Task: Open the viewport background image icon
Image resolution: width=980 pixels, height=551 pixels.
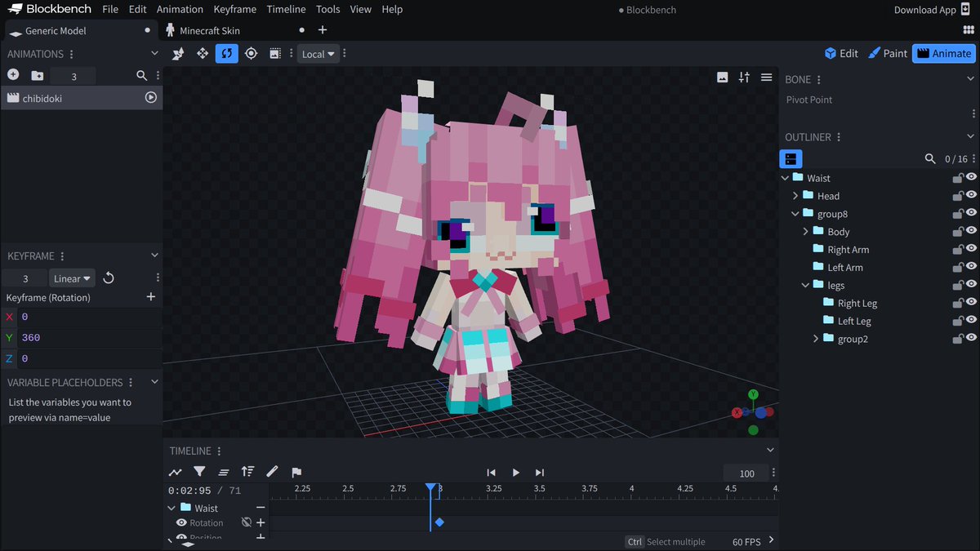Action: [722, 78]
